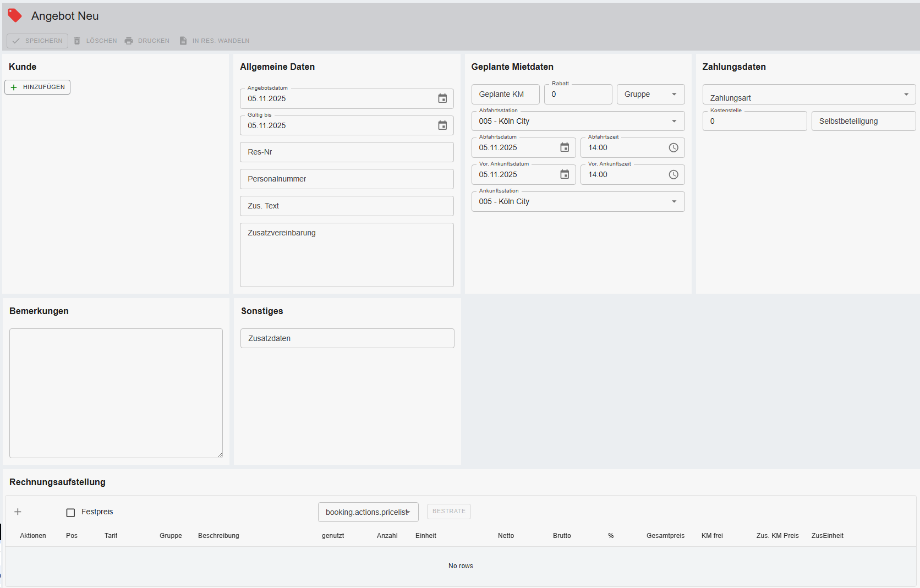Open the Abfahrtszeit clock picker
This screenshot has width=920, height=588.
pyautogui.click(x=673, y=147)
